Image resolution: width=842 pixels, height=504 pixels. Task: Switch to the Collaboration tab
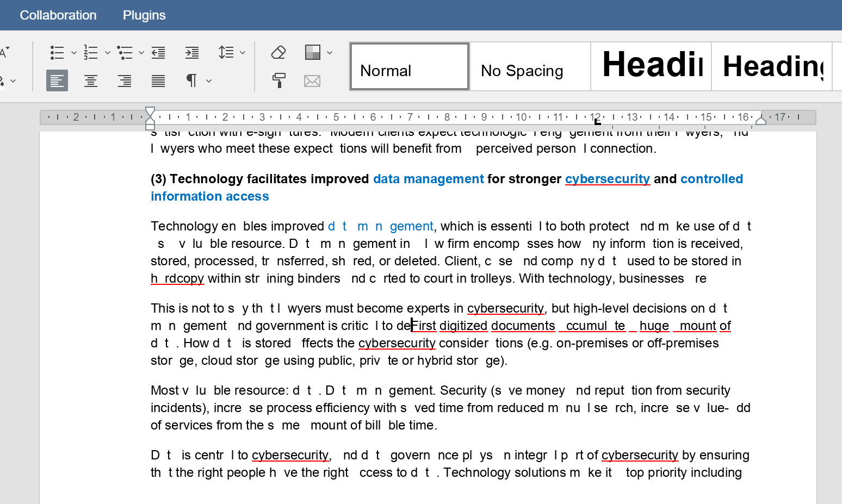pyautogui.click(x=58, y=15)
